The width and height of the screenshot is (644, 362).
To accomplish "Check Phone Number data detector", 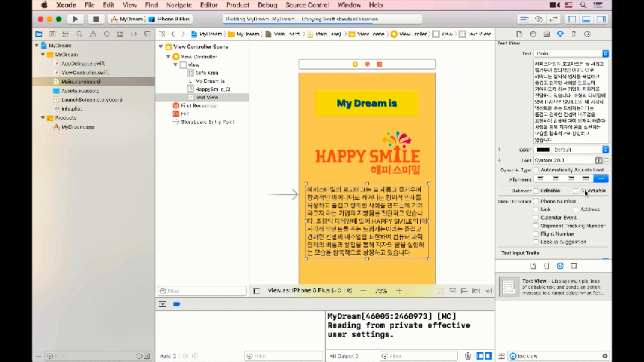I will [535, 201].
